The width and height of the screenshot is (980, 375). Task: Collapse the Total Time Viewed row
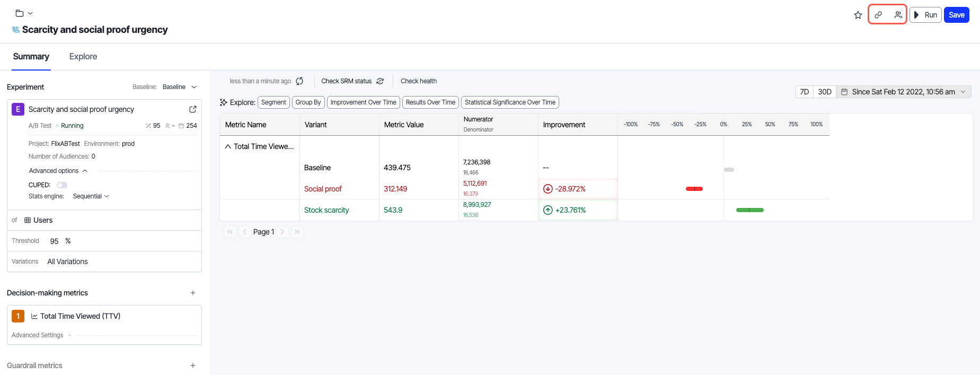pos(228,146)
